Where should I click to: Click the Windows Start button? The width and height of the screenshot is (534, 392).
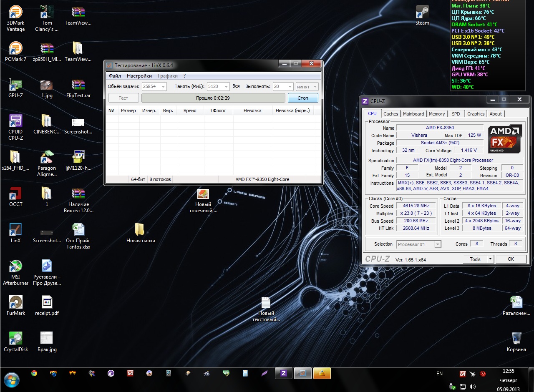[12, 380]
